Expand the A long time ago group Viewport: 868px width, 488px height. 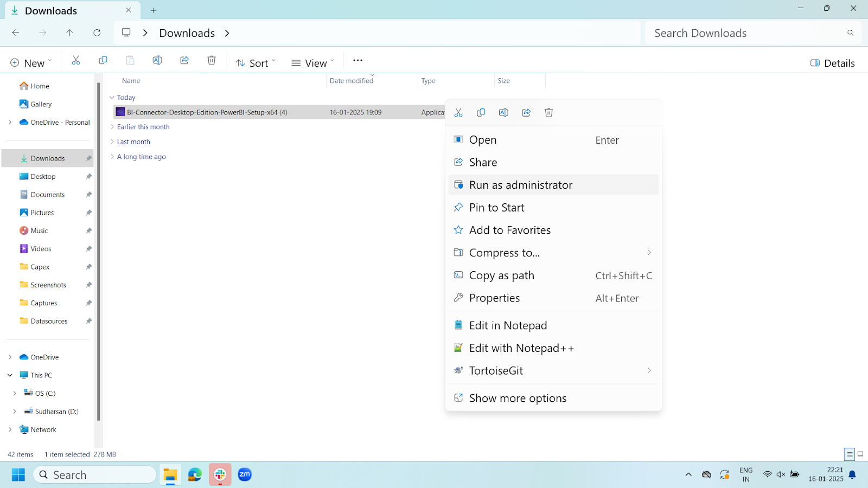tap(112, 157)
